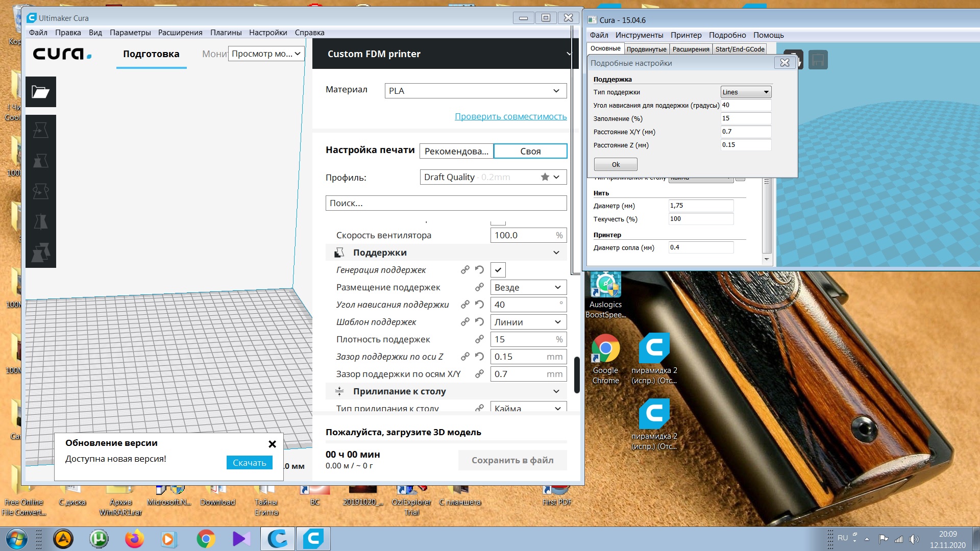
Task: Reset Шаблон поддержек with its revert arrow
Action: [479, 322]
